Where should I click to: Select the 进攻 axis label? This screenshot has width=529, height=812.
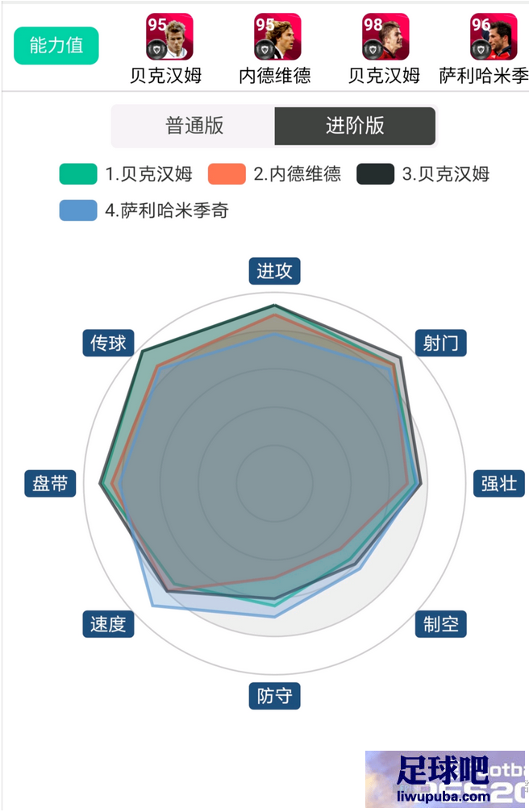pos(275,271)
